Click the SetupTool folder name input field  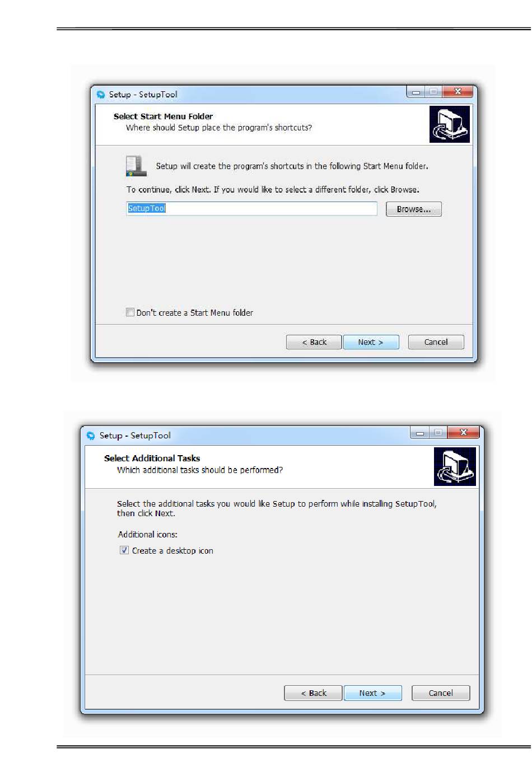[251, 209]
